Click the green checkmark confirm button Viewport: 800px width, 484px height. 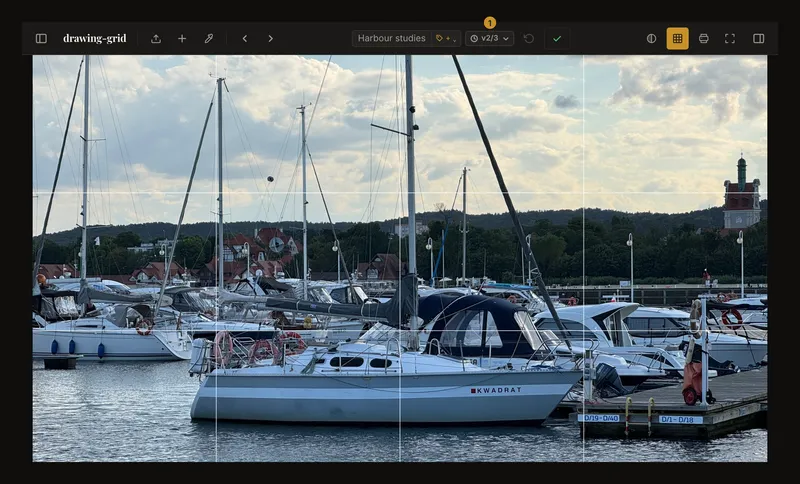pos(557,39)
